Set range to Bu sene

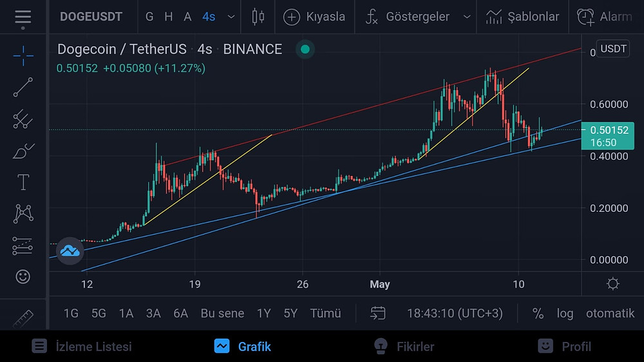tap(222, 314)
